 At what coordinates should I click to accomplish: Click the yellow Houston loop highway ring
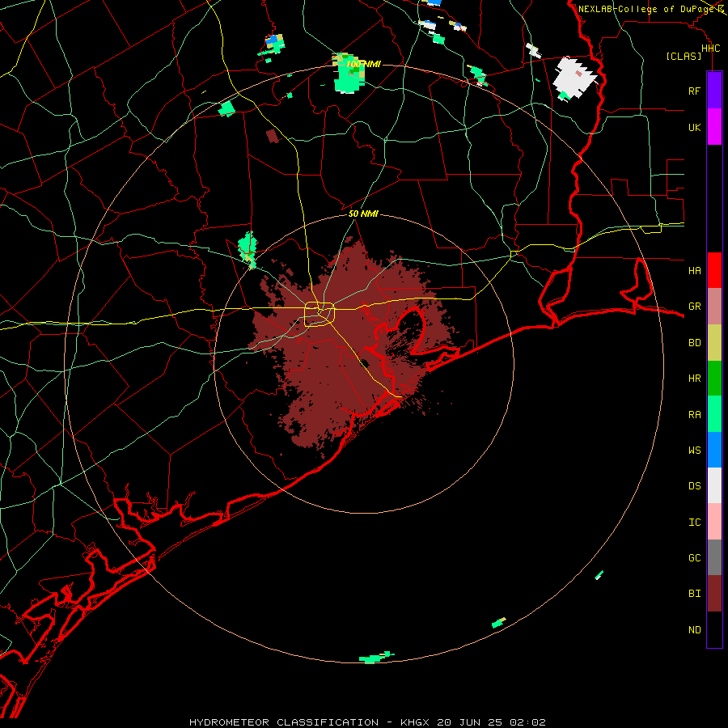point(320,315)
